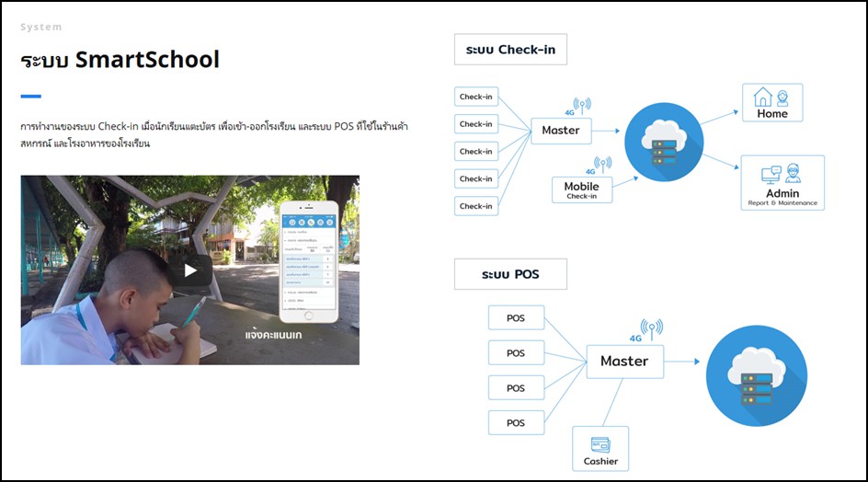This screenshot has width=868, height=482.
Task: Click the cloud server icon in the POS diagram
Action: click(756, 375)
